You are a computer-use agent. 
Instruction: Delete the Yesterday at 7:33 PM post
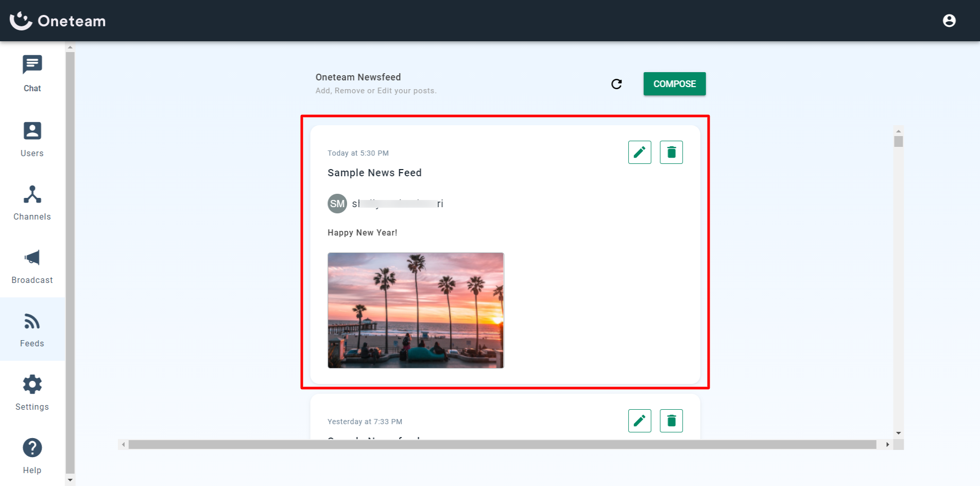pyautogui.click(x=671, y=421)
